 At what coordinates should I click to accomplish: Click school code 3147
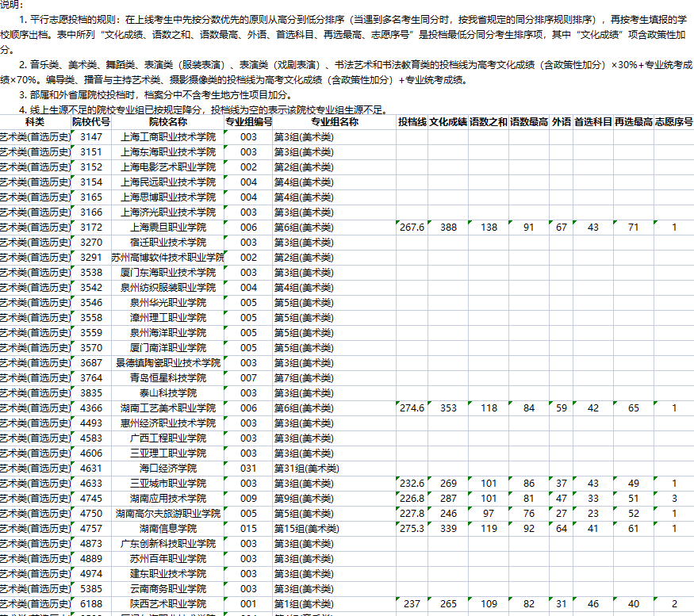tap(91, 137)
